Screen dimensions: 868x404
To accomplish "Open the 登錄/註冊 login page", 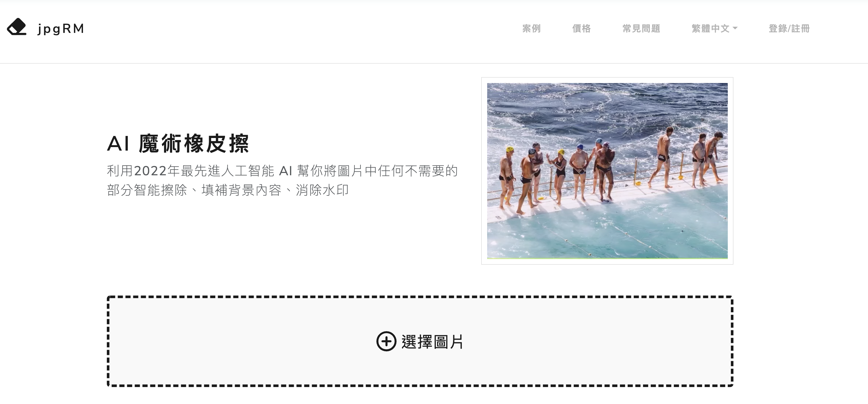I will (x=789, y=28).
